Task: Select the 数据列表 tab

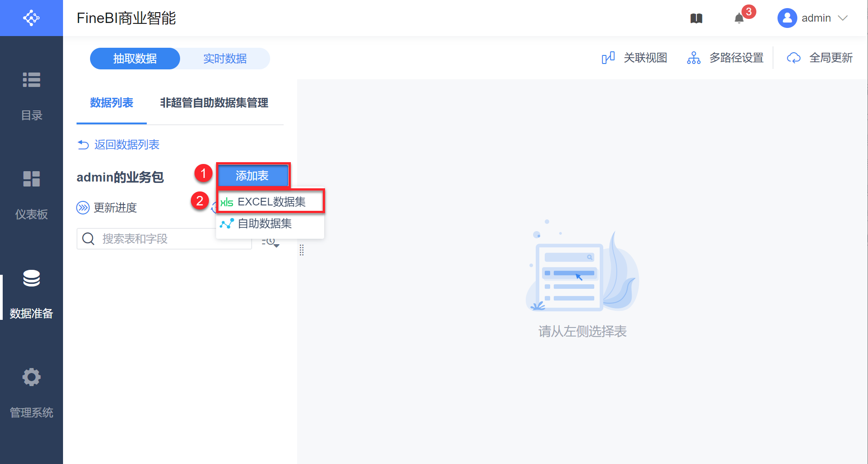Action: point(112,103)
